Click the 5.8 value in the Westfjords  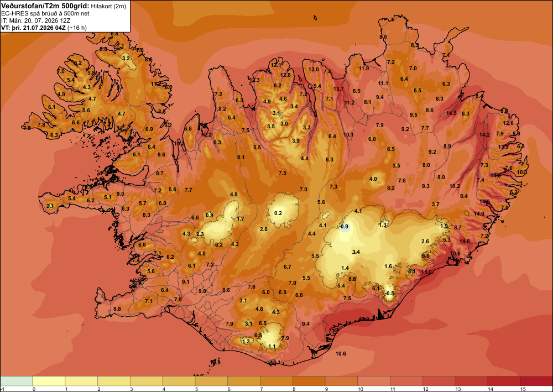[91, 73]
